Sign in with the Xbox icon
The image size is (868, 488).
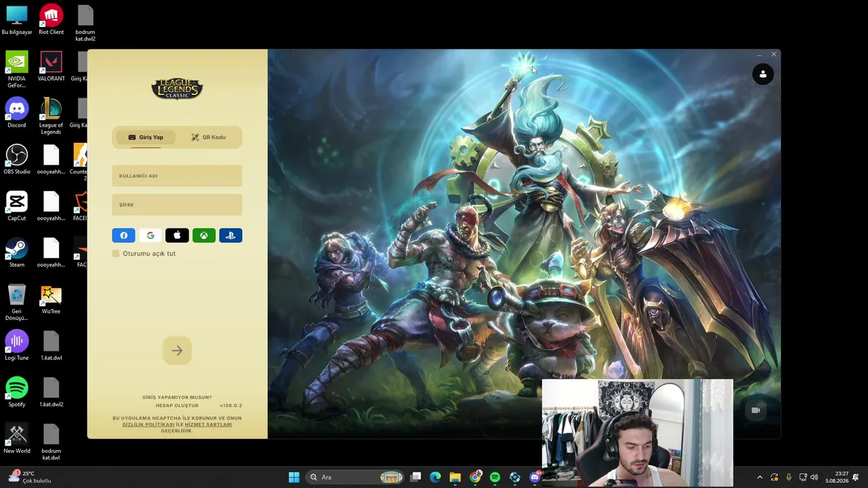coord(203,235)
